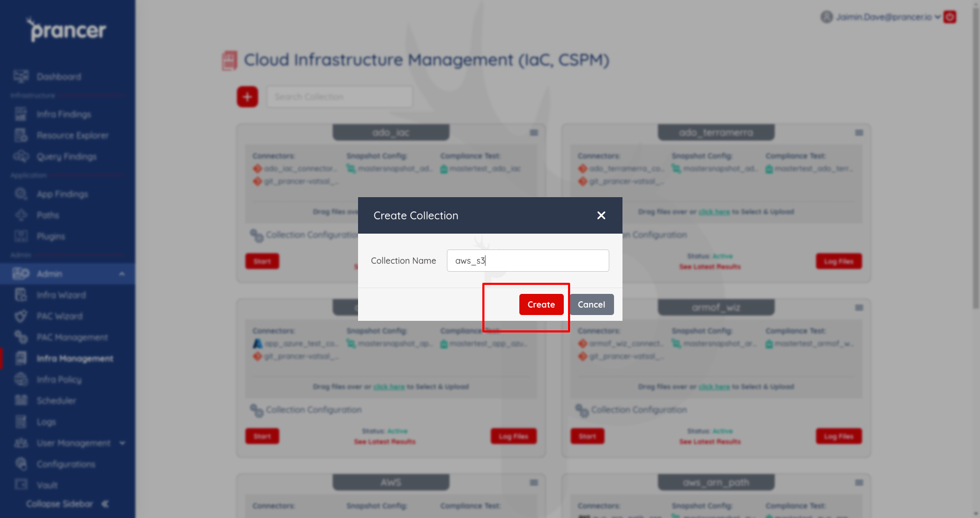Cancel the Create Collection dialog
The width and height of the screenshot is (980, 518).
(x=591, y=304)
